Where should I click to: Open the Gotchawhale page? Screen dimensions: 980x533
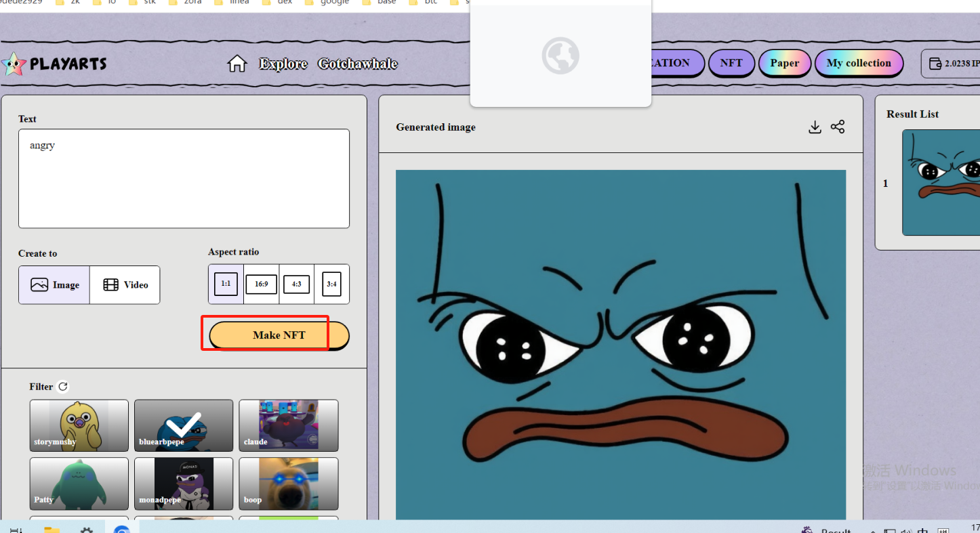pyautogui.click(x=358, y=64)
